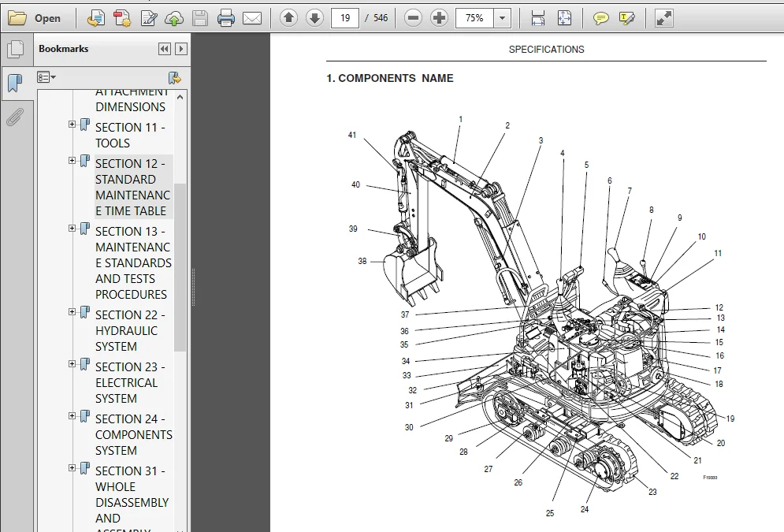Click the upload to cloud icon
The height and width of the screenshot is (532, 784).
coord(174,18)
